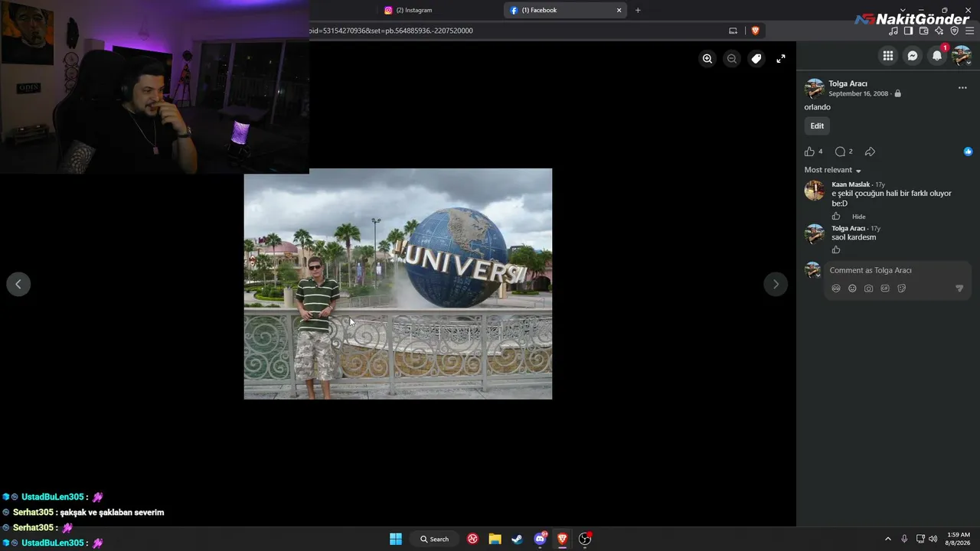Open Messenger chats

[913, 55]
